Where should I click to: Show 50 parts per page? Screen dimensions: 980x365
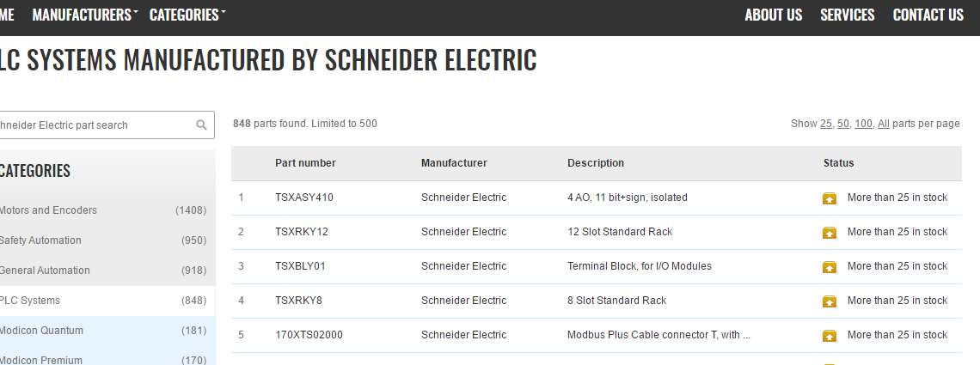tap(843, 124)
